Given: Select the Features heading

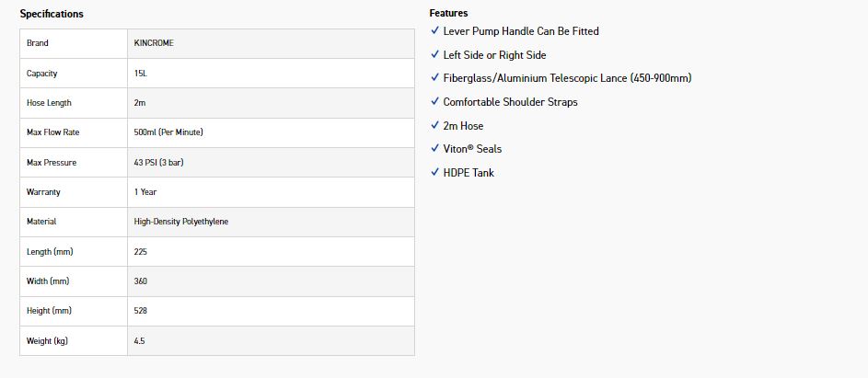Looking at the screenshot, I should tap(448, 14).
